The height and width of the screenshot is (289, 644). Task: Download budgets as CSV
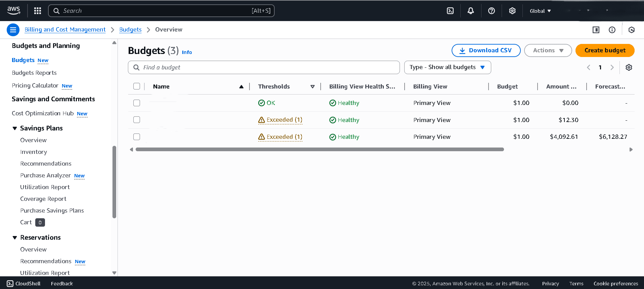pos(486,50)
